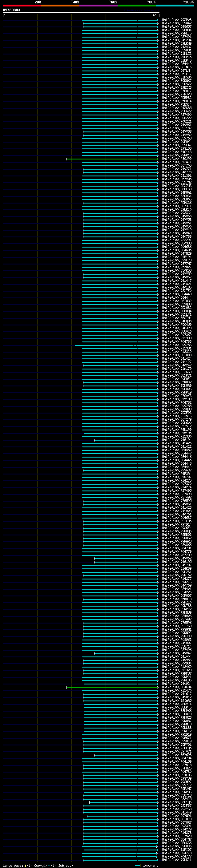Open hit UniRef100_P04783
The height and width of the screenshot is (868, 197).
[176, 342]
